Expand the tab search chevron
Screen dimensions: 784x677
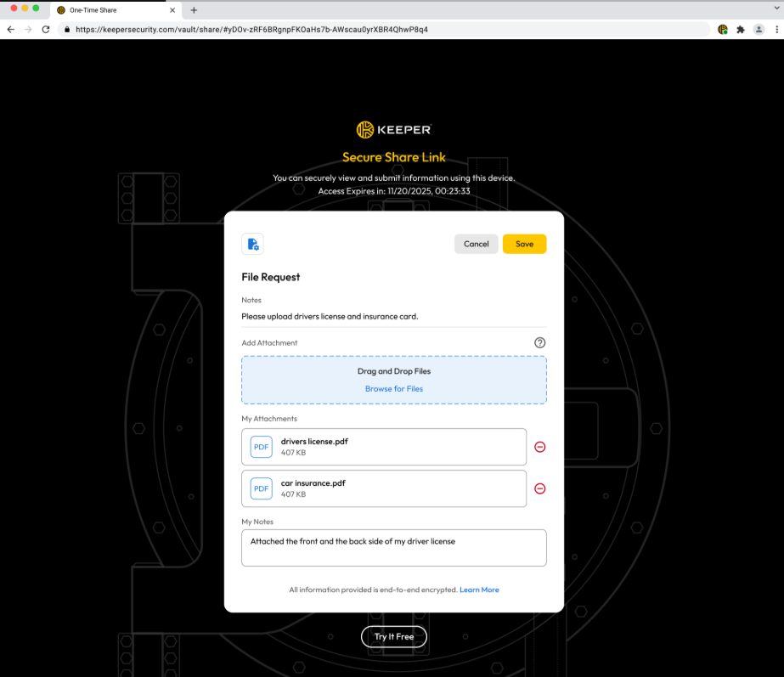(x=776, y=8)
